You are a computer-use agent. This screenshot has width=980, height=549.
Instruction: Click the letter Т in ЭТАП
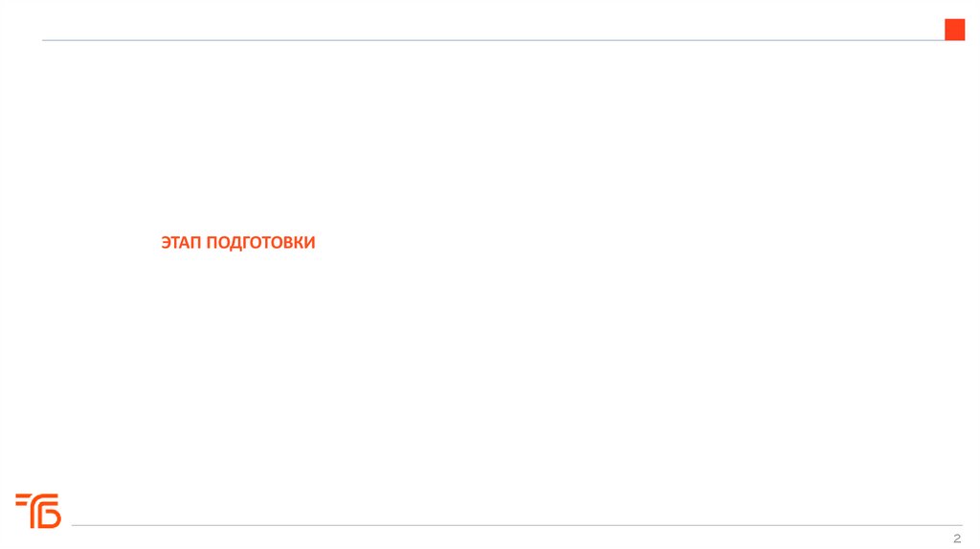(x=175, y=244)
